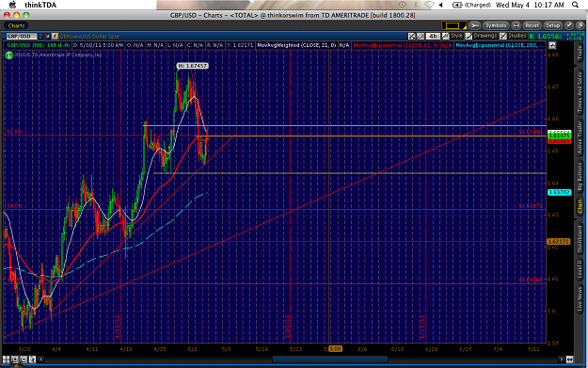Click the battery Charged status icon
The width and height of the screenshot is (588, 368).
click(x=471, y=5)
